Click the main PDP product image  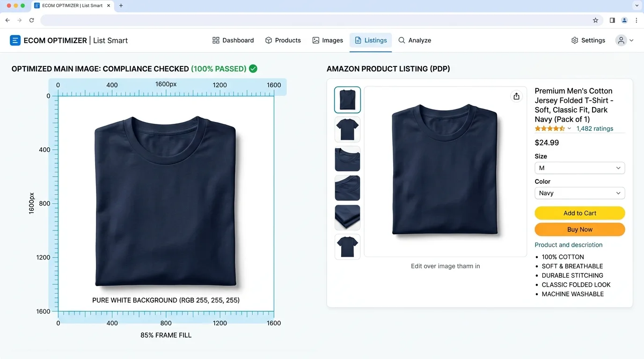[445, 171]
